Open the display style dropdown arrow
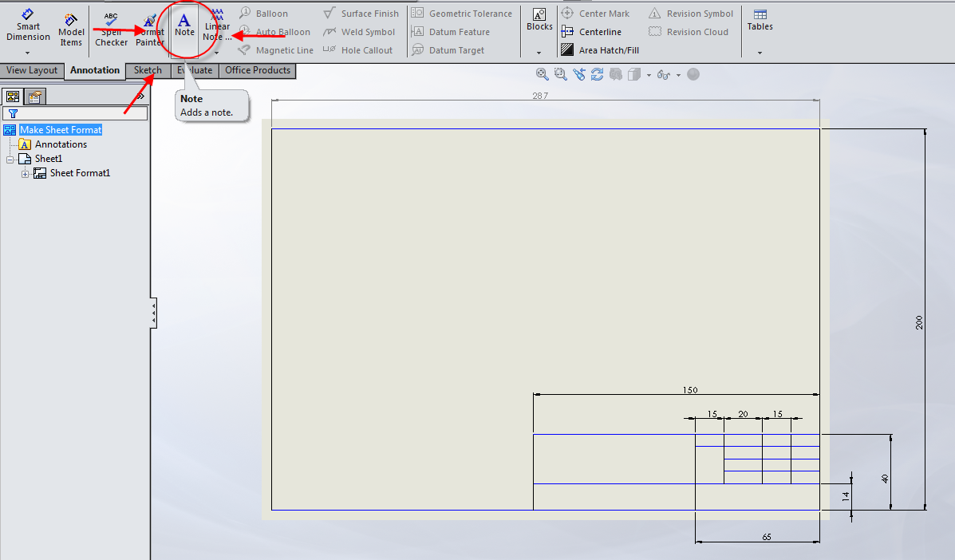The height and width of the screenshot is (560, 955). tap(649, 74)
